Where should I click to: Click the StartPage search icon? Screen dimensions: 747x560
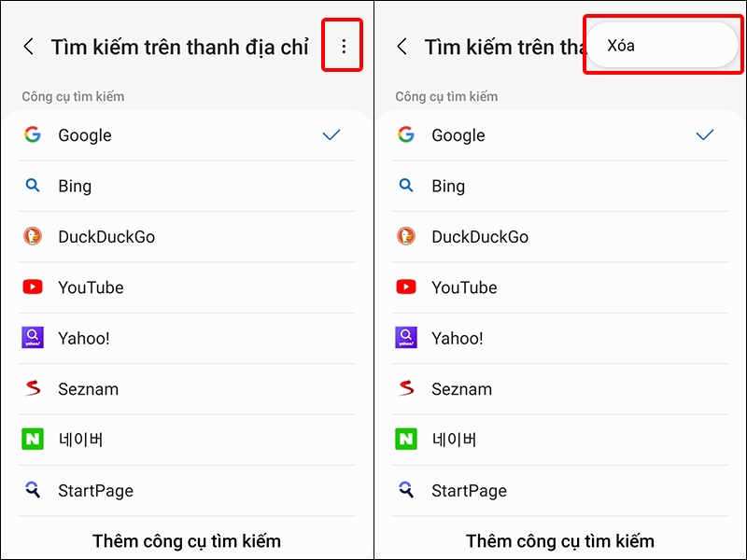click(x=32, y=490)
